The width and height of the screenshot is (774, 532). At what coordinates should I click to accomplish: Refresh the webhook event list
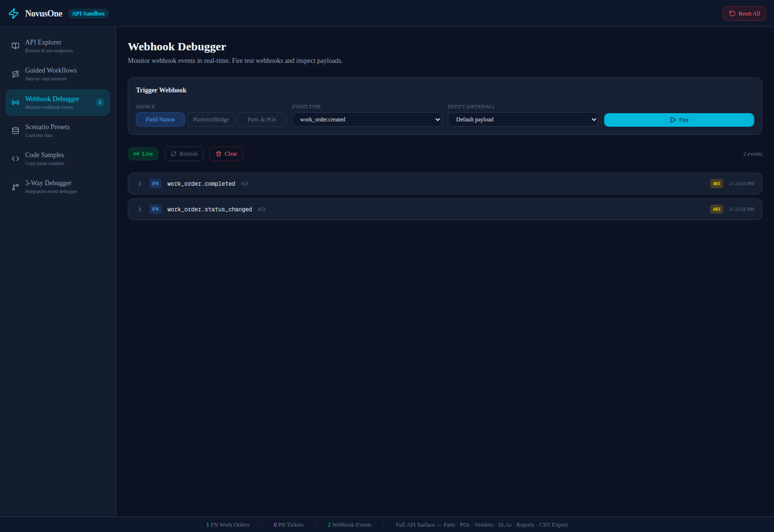184,154
